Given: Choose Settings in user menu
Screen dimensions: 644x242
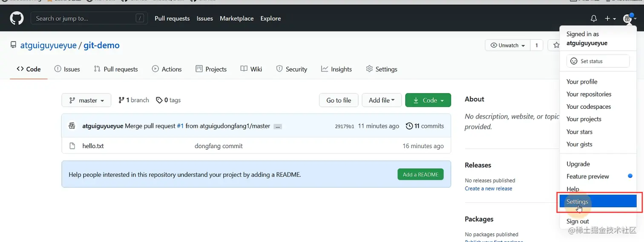Looking at the screenshot, I should coord(598,201).
